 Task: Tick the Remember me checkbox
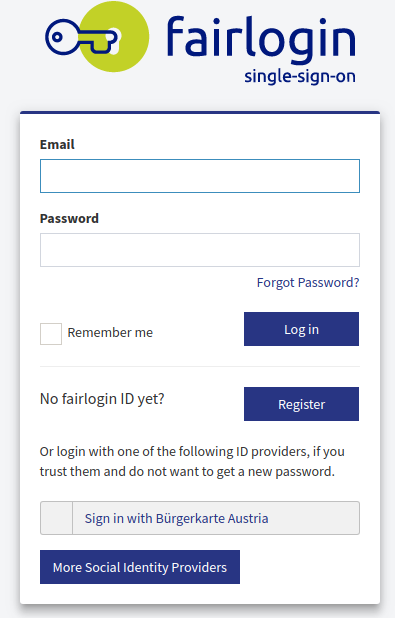(x=51, y=334)
